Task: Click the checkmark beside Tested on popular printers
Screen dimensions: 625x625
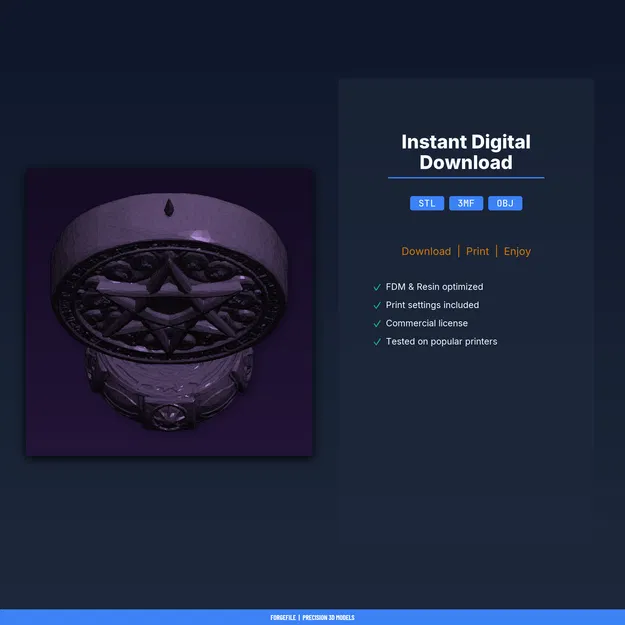Action: click(x=377, y=342)
